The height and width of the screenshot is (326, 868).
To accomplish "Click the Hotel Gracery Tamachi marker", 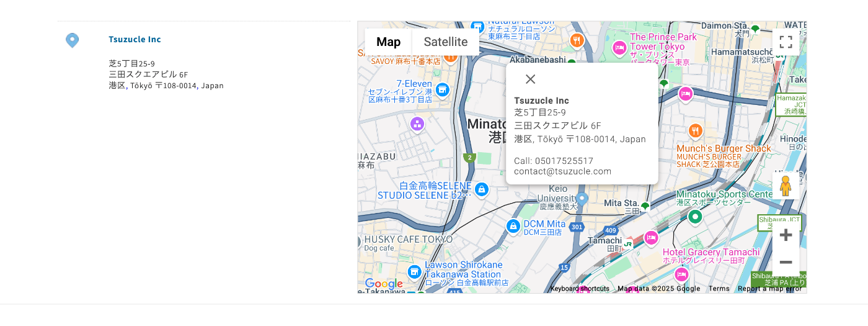I will pos(681,274).
